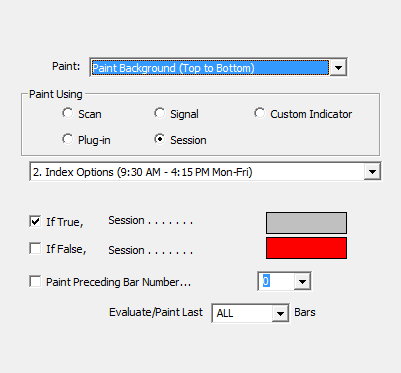Choose Custom Indicator paint source

click(x=260, y=113)
